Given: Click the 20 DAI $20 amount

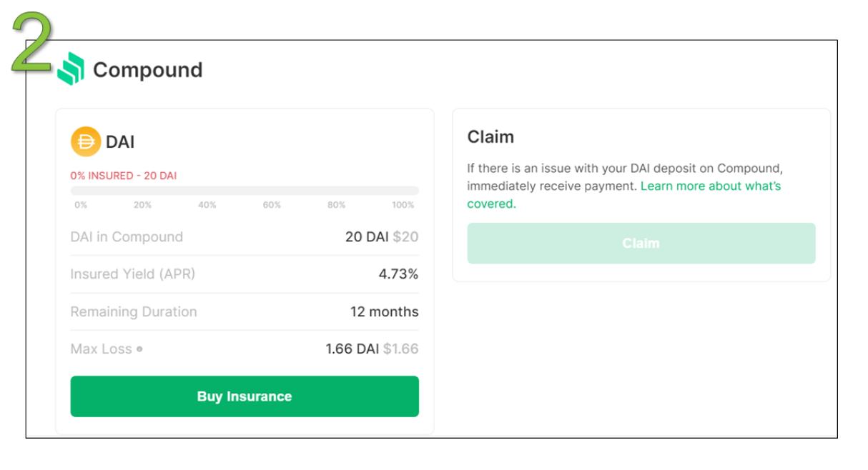Looking at the screenshot, I should click(381, 236).
